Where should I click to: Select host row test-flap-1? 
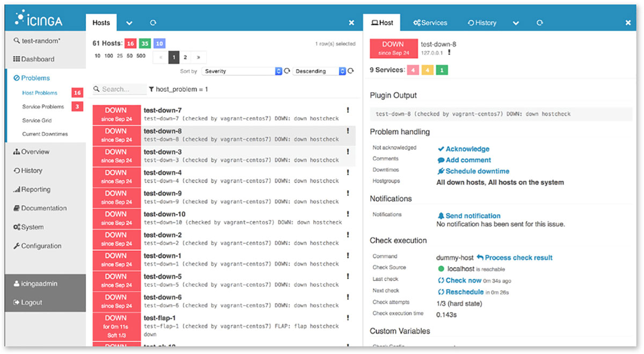click(x=224, y=327)
